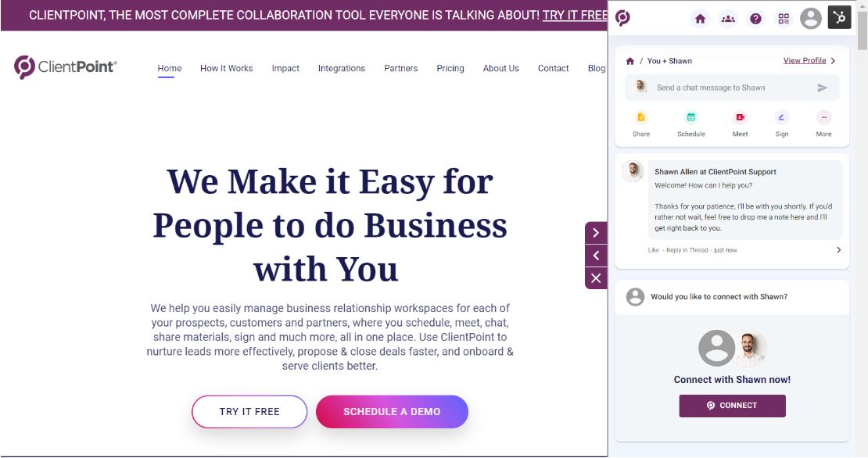Open the QR code icon in panel toolbar
The width and height of the screenshot is (868, 458).
point(784,19)
